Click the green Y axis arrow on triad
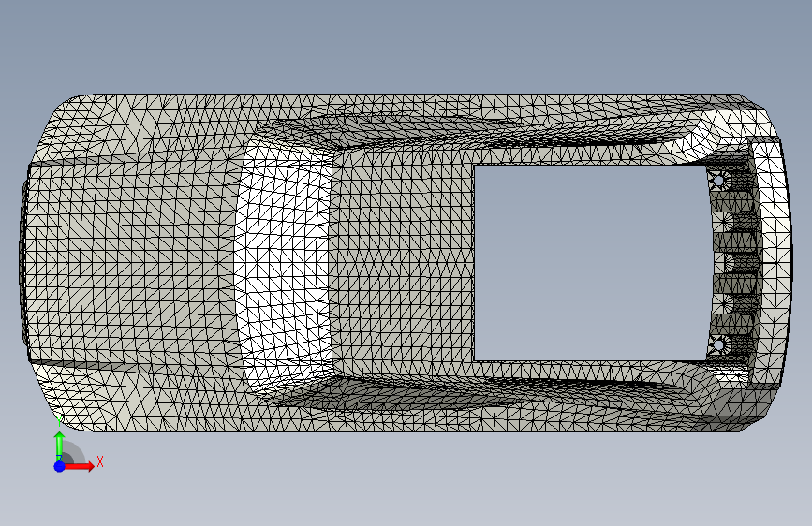 pos(59,446)
